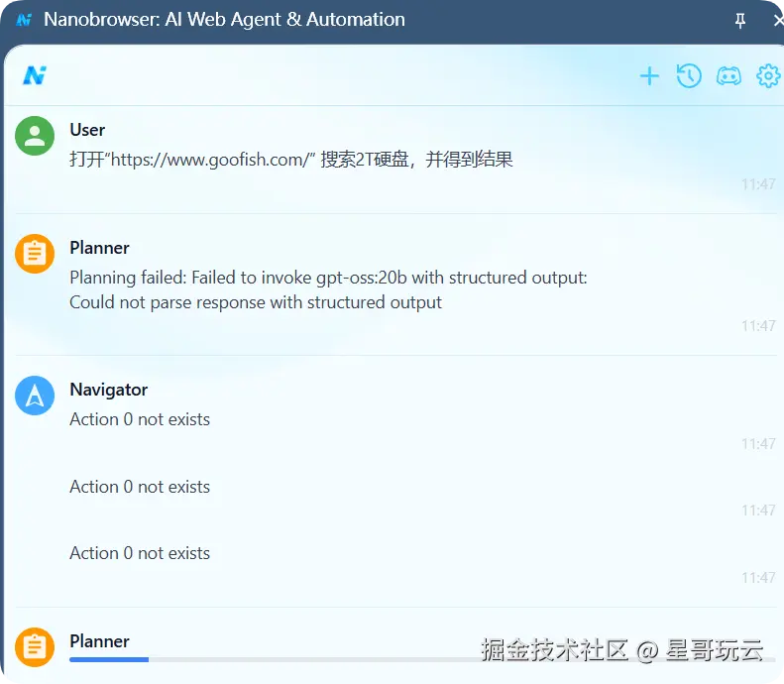The height and width of the screenshot is (684, 784).
Task: Click the orange Planner avatar beside Planning failed
Action: (x=35, y=255)
